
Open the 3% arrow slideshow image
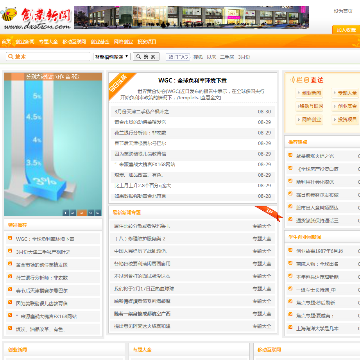point(53,144)
